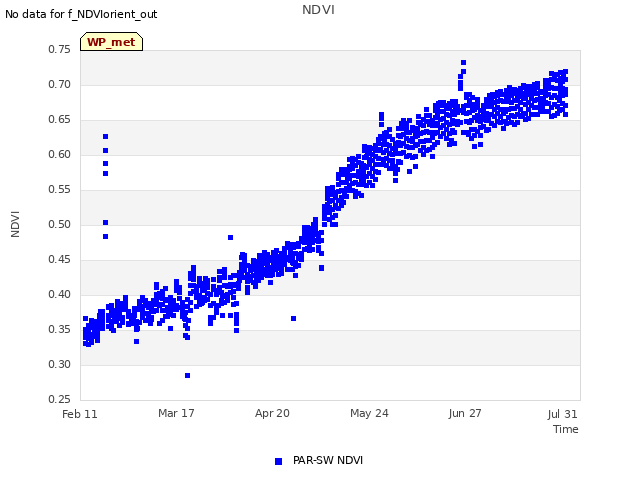Image resolution: width=640 pixels, height=480 pixels.
Task: Click the 0.65 y-axis tick label
Action: (x=59, y=120)
